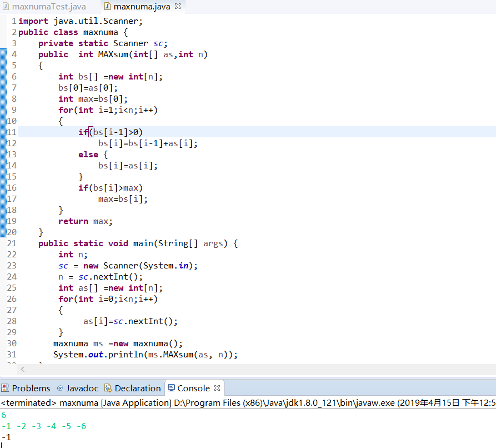Click 'return max;' statement
The width and height of the screenshot is (496, 448).
click(86, 221)
